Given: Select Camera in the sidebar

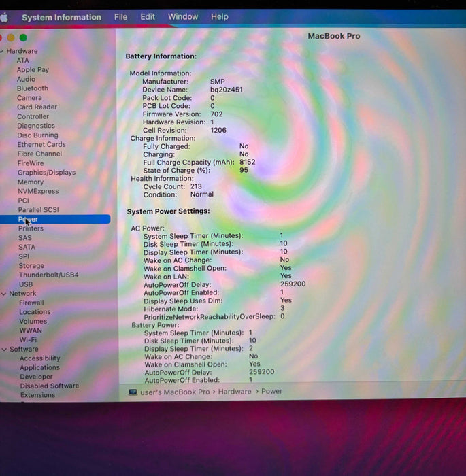Looking at the screenshot, I should (29, 98).
